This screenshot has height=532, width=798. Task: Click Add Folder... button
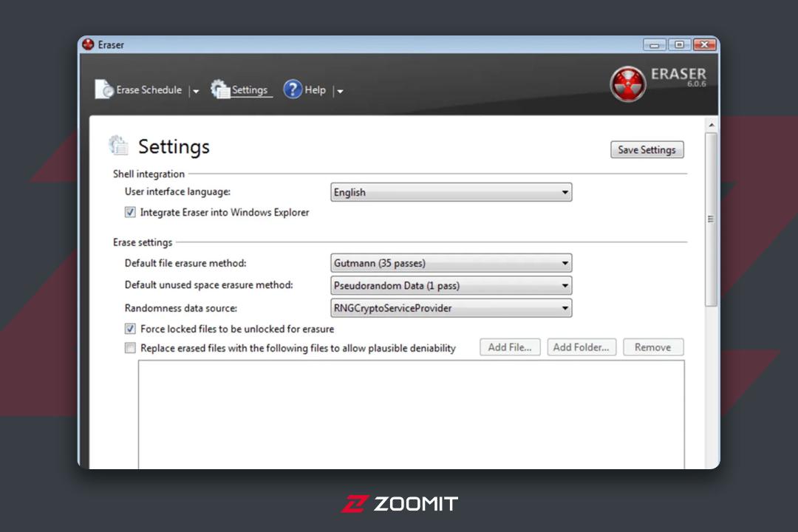582,347
